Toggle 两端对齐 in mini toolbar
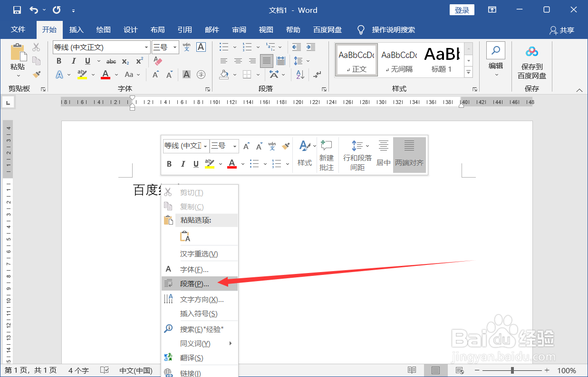Image resolution: width=588 pixels, height=377 pixels. pos(409,155)
